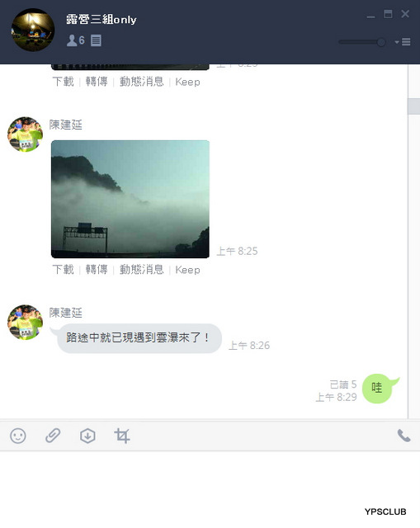This screenshot has width=420, height=528.
Task: Adjust the window transparency slider
Action: [x=362, y=42]
